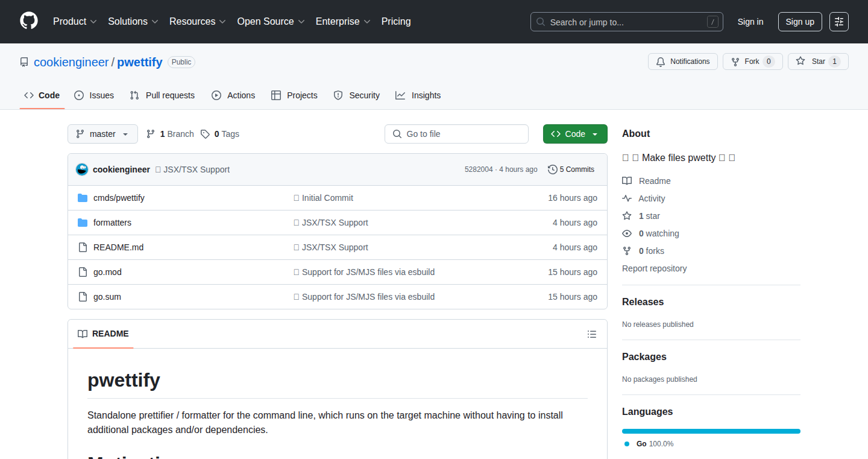This screenshot has width=868, height=459.
Task: Click the slash shortcut key hint in search
Action: pos(712,22)
